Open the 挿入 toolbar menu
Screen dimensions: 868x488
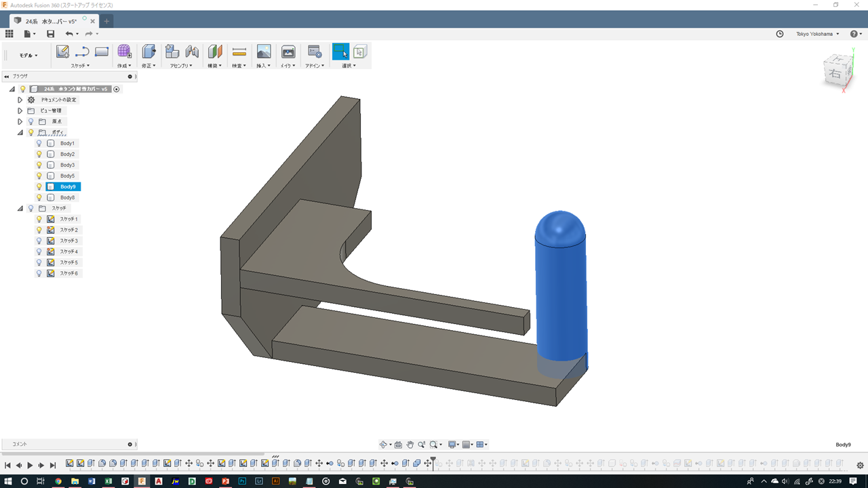264,66
